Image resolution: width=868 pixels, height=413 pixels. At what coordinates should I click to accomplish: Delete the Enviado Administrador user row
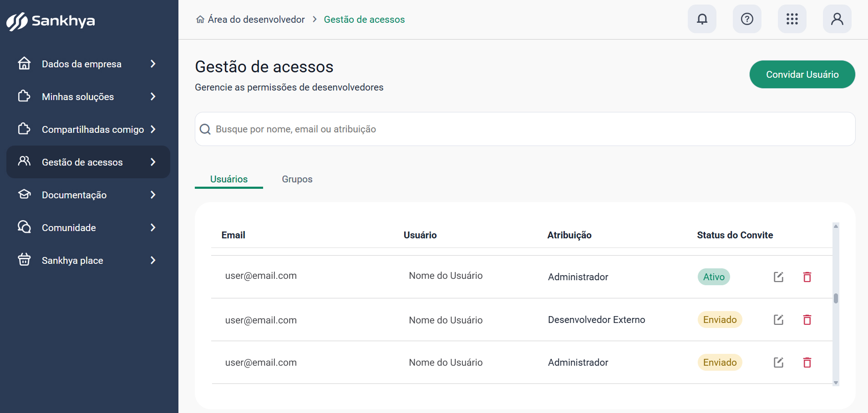[807, 363]
